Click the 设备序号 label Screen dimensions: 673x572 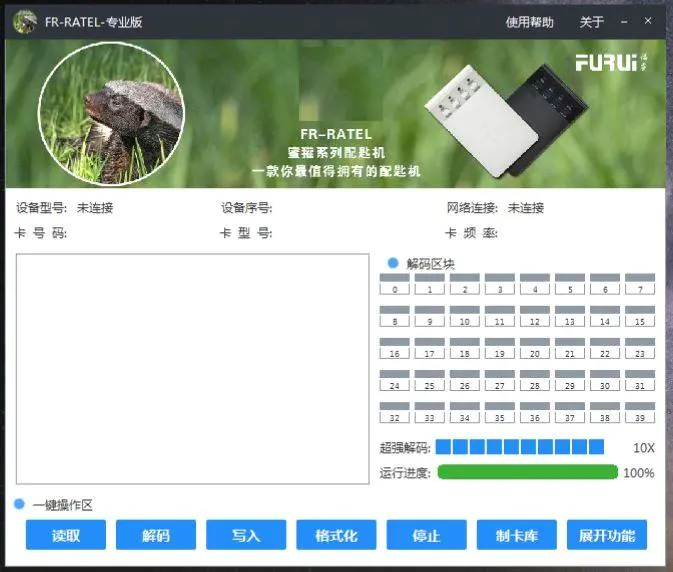point(246,208)
